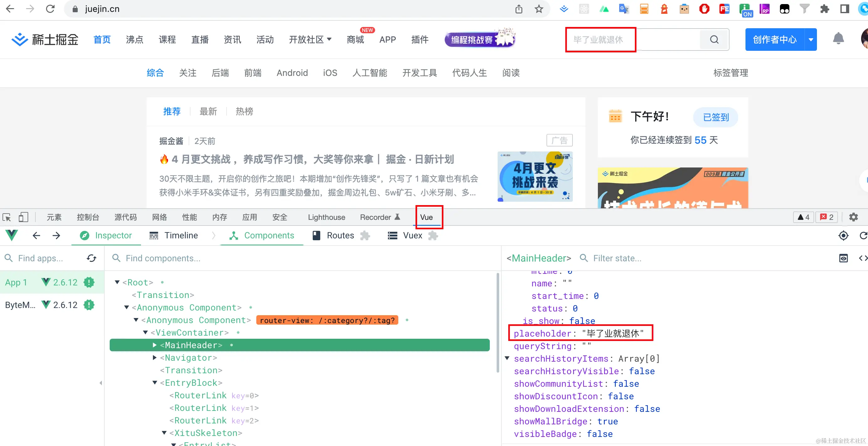Select component in page via target icon

point(843,235)
